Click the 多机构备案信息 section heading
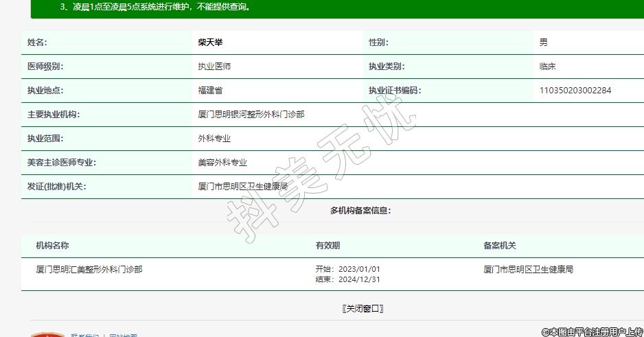 360,211
